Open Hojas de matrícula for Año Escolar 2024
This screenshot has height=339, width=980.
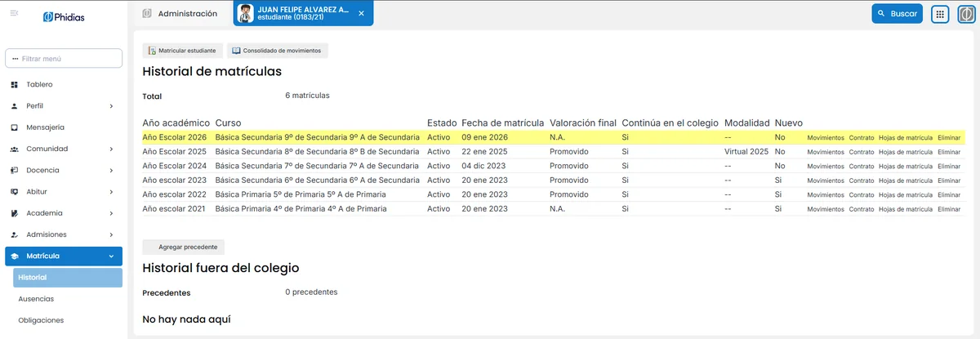click(x=906, y=166)
